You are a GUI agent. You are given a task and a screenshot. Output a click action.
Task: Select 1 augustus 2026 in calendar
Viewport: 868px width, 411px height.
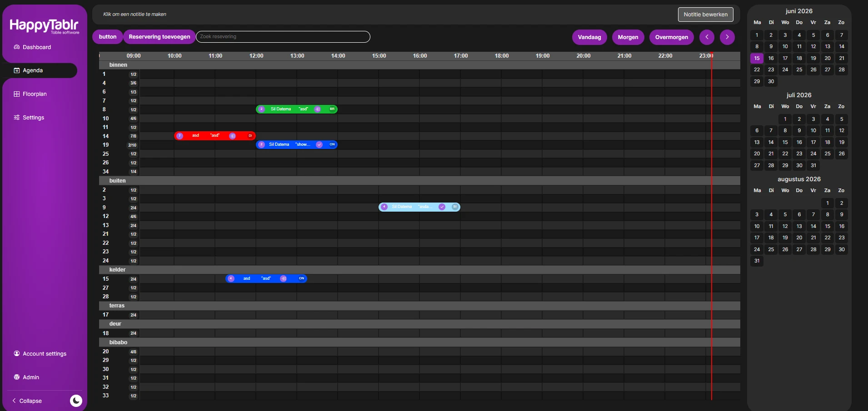pyautogui.click(x=828, y=203)
